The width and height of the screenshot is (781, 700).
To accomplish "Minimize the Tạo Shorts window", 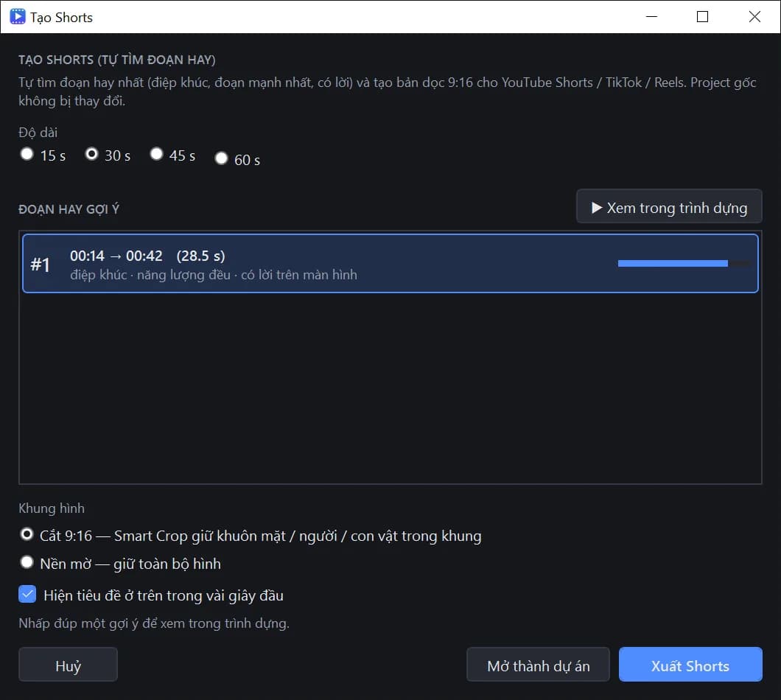I will click(x=651, y=16).
